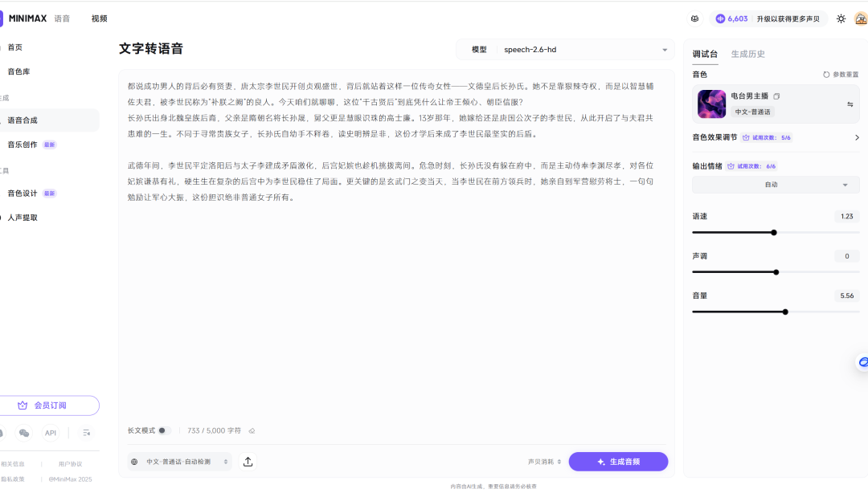Image resolution: width=868 pixels, height=493 pixels.
Task: Click the 电台男主播 voice thumbnail
Action: pyautogui.click(x=711, y=104)
